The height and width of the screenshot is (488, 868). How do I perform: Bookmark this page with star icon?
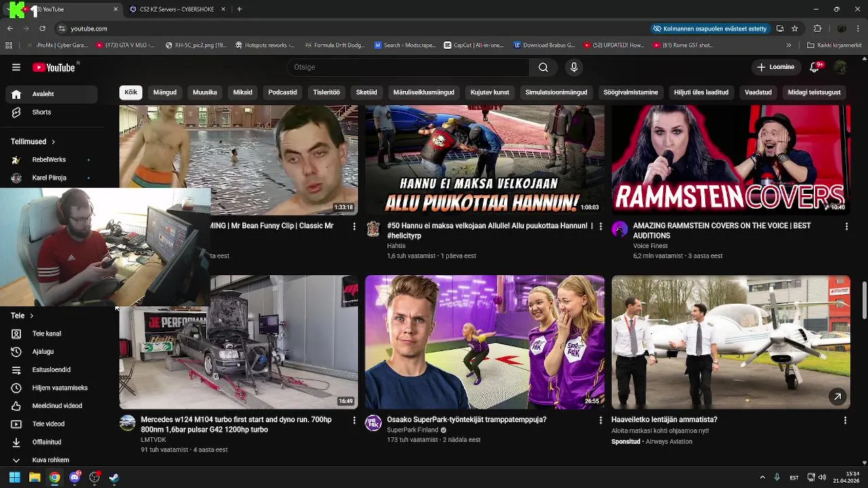pos(795,28)
